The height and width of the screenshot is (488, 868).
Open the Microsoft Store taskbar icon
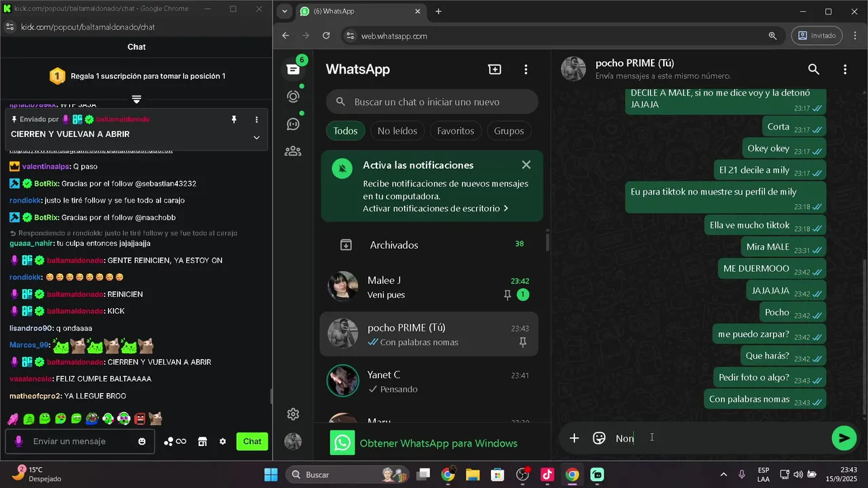coord(498,474)
